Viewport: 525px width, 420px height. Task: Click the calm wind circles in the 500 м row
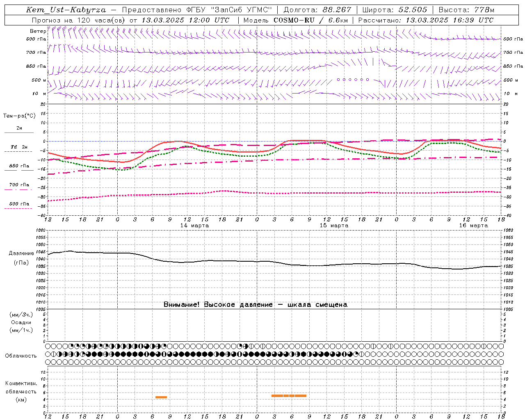click(353, 80)
